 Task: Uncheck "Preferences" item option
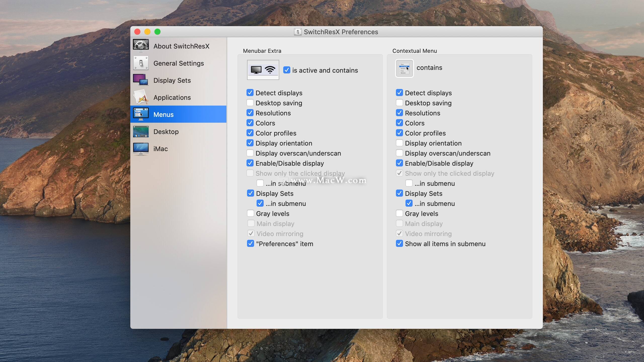tap(250, 244)
